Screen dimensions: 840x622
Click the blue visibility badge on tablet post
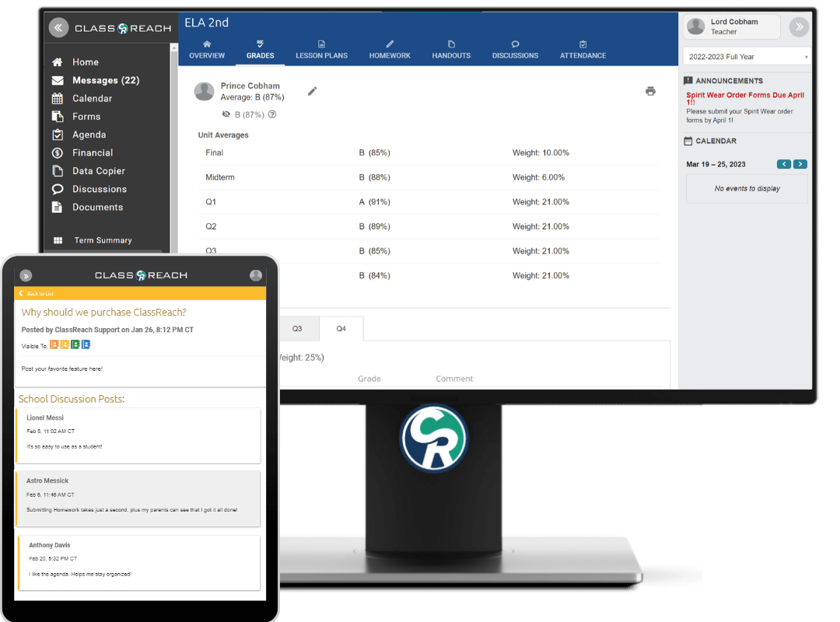[86, 344]
